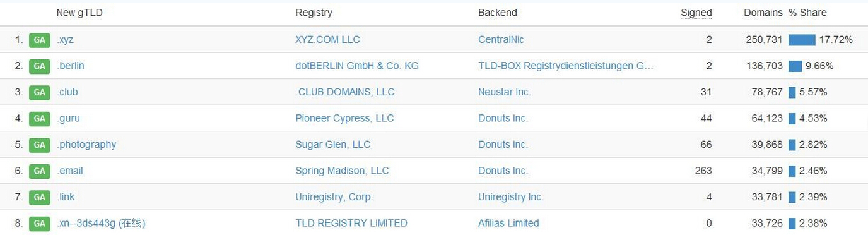The width and height of the screenshot is (868, 235).
Task: Click the GA badge in the .xn--3ds443g row
Action: [40, 224]
